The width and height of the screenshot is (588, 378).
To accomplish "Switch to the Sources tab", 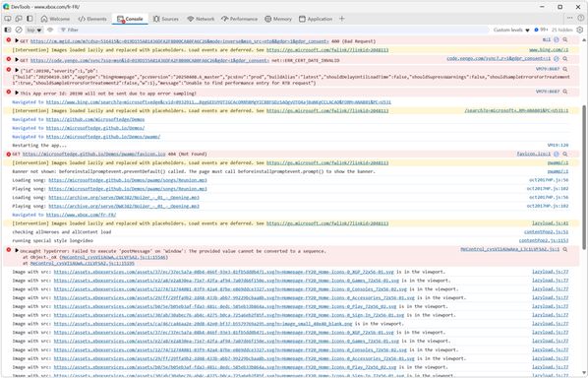I will pyautogui.click(x=165, y=19).
